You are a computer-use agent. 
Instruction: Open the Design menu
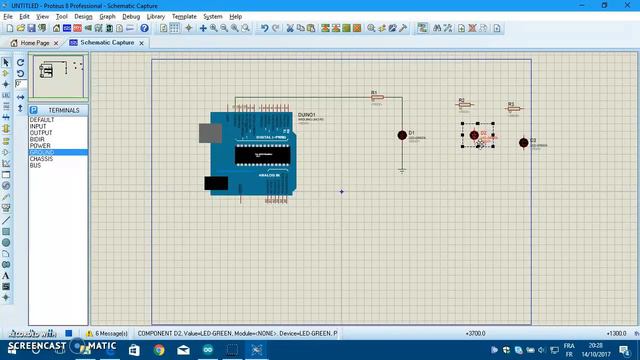pyautogui.click(x=83, y=17)
